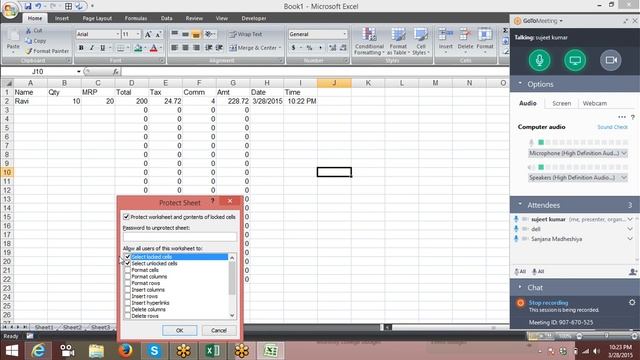This screenshot has height=360, width=640.
Task: Open the Number Format dropdown (General)
Action: tap(345, 34)
